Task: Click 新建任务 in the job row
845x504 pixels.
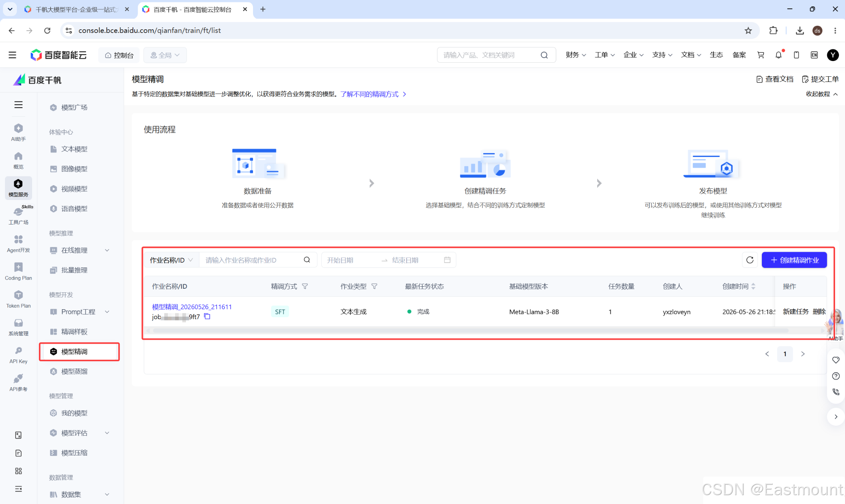Action: pyautogui.click(x=796, y=312)
